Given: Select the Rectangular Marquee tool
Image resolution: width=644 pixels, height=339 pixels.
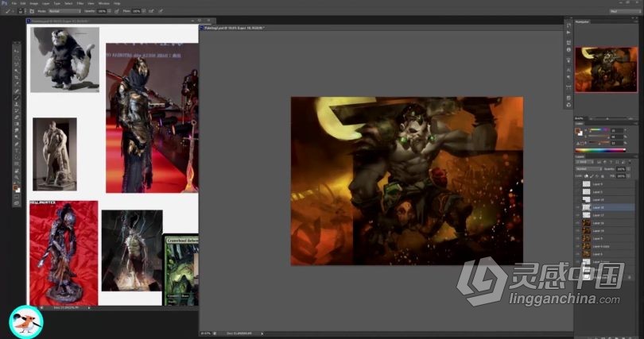Looking at the screenshot, I should coord(16,58).
